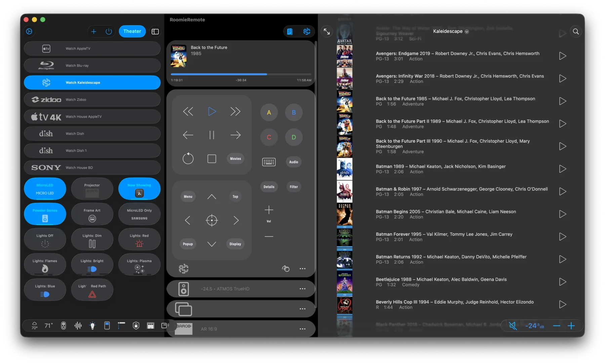605x364 pixels.
Task: Select Watch AppleTV activity
Action: (x=92, y=49)
